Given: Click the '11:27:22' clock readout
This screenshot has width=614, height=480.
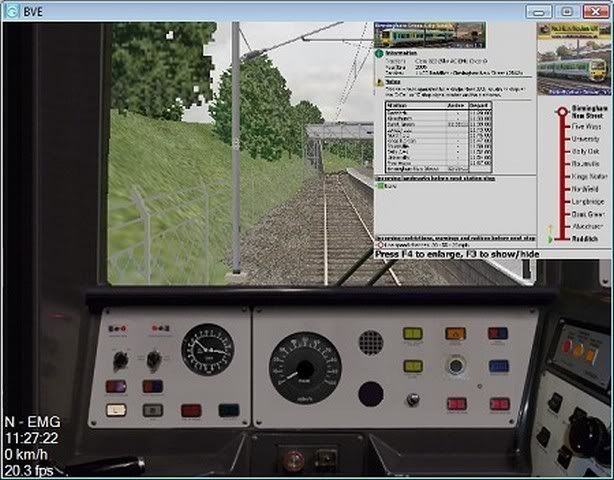Looking at the screenshot, I should (x=32, y=438).
